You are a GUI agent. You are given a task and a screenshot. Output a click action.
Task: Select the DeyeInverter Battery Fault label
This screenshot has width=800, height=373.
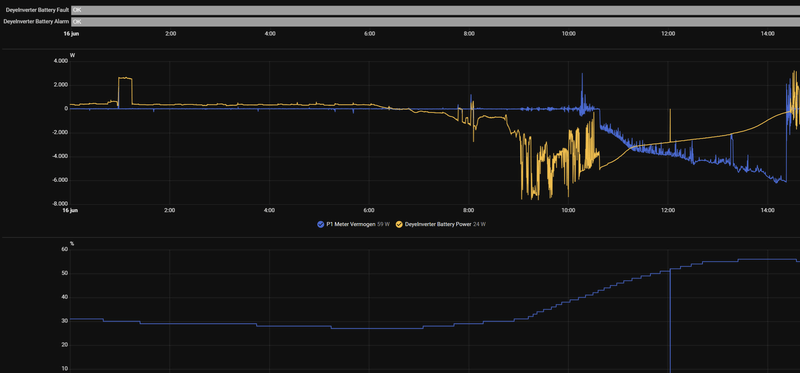coord(36,10)
